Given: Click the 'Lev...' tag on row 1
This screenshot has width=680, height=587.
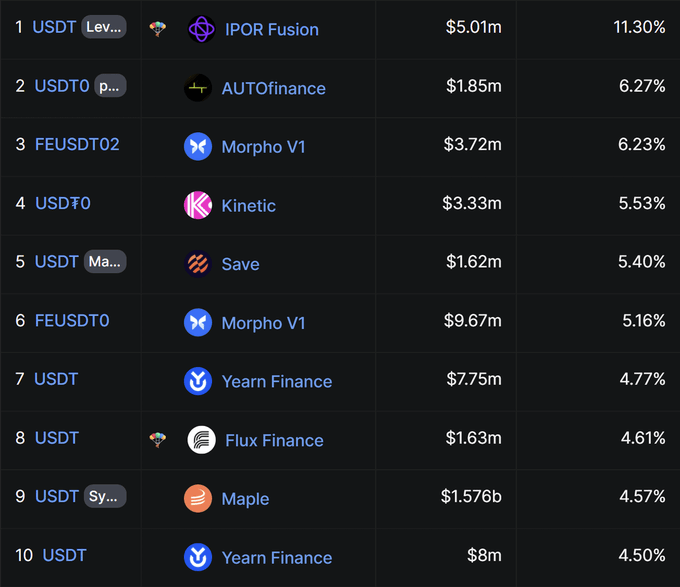Looking at the screenshot, I should click(x=104, y=27).
